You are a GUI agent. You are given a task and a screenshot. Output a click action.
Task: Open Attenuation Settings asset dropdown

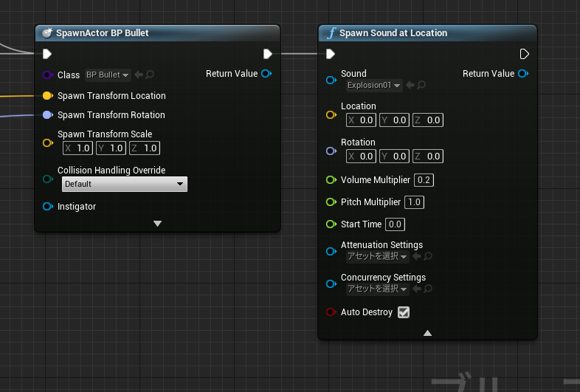[377, 256]
